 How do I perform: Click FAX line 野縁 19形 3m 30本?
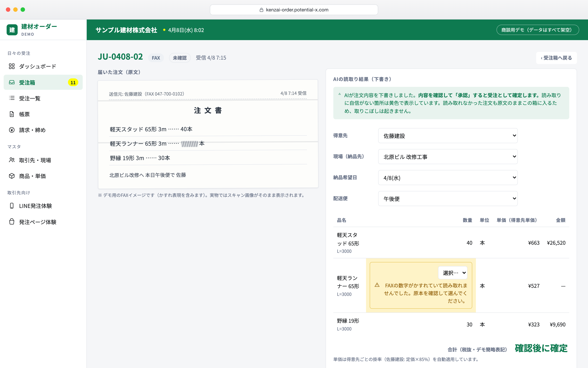(140, 158)
